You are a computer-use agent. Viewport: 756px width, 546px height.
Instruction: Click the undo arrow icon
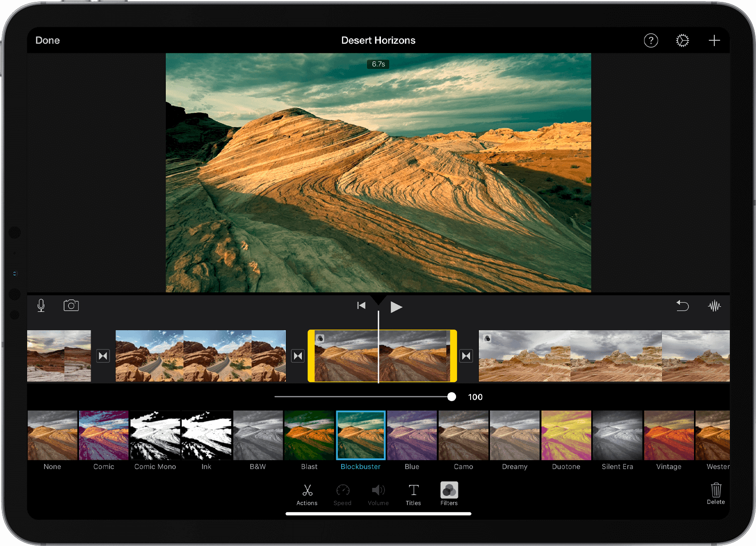[682, 305]
